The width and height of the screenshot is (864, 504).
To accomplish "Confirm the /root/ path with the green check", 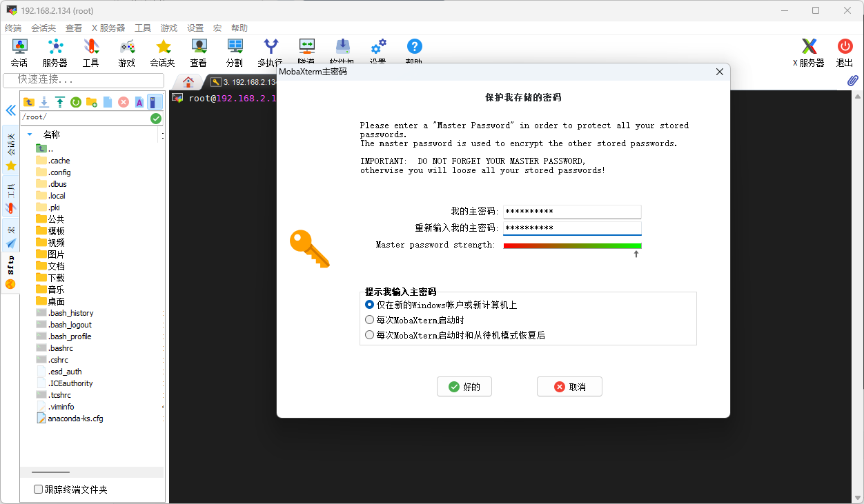I will [x=156, y=119].
